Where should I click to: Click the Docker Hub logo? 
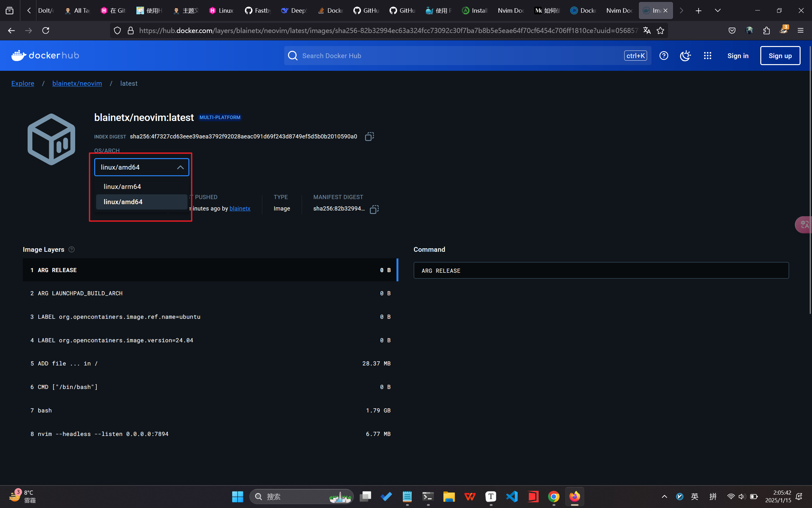click(x=45, y=56)
